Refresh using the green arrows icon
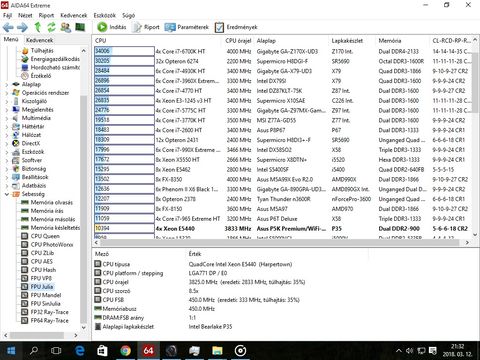Viewport: 480px width, 360px height. 51,27
